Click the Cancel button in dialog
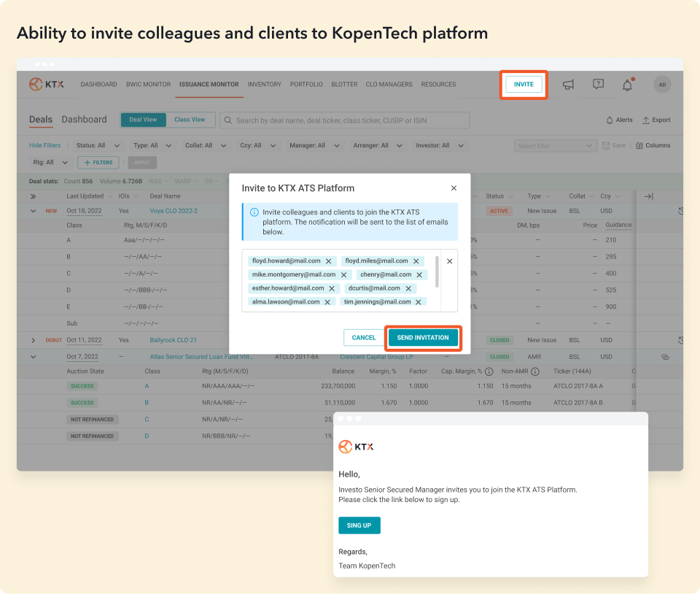700x594 pixels. (x=364, y=338)
